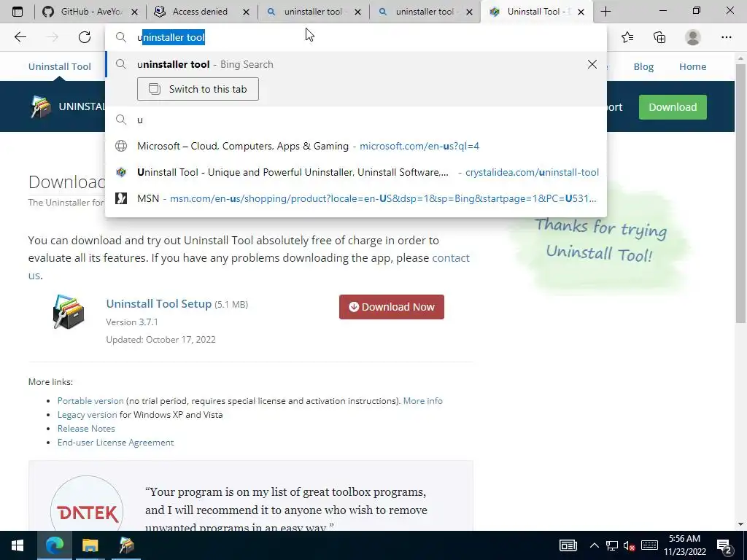Screen dimensions: 747x560
Task: Open the network tray icon
Action: (x=612, y=545)
